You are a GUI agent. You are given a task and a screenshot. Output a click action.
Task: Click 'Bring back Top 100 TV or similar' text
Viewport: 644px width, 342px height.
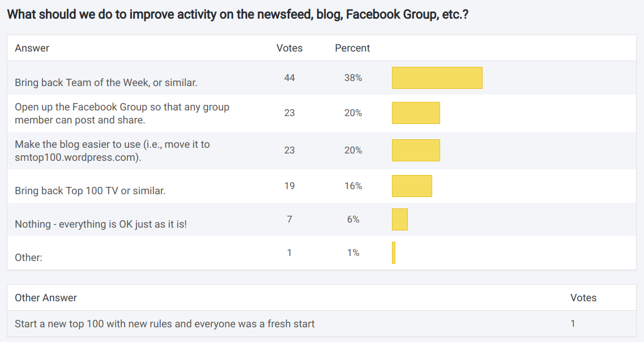click(x=90, y=191)
